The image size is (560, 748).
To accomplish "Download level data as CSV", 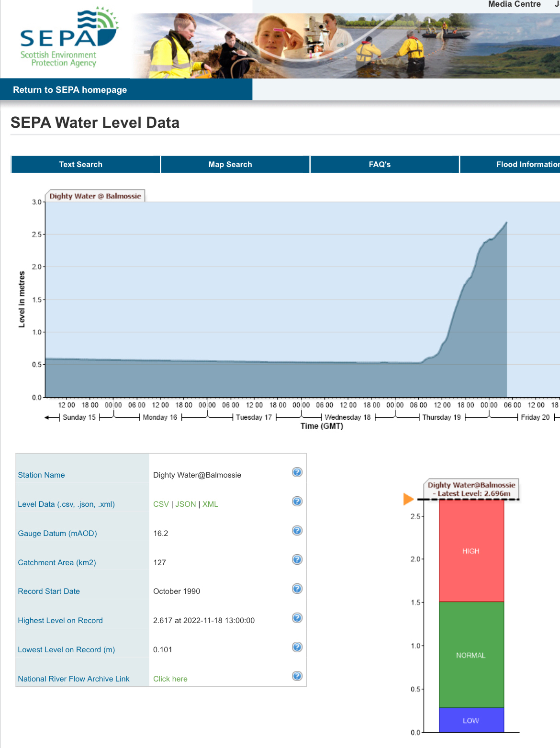I will (161, 504).
